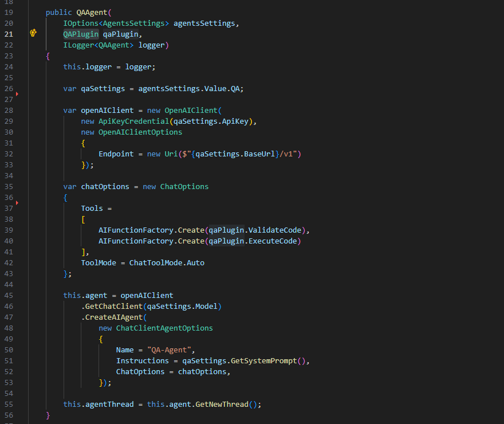
Task: Click the closing brace on line 56
Action: coord(48,415)
